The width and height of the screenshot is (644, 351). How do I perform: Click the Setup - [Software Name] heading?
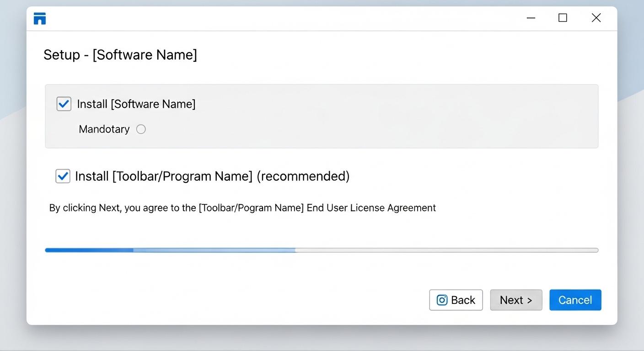[x=120, y=55]
